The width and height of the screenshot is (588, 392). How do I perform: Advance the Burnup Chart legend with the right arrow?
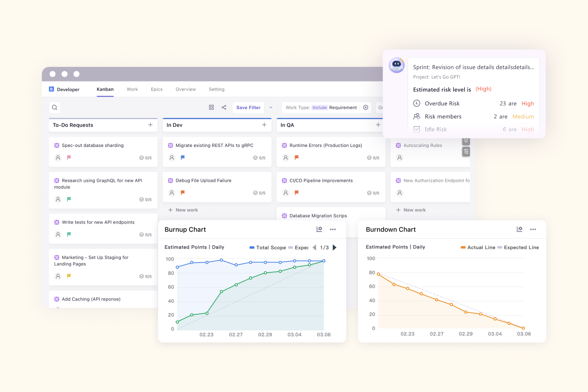pos(334,247)
